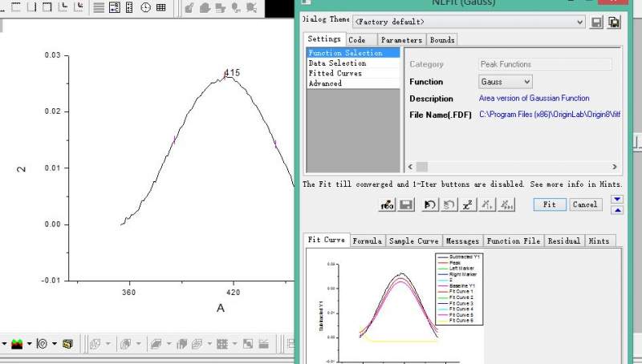
Task: Open the Formula tab
Action: click(x=368, y=241)
